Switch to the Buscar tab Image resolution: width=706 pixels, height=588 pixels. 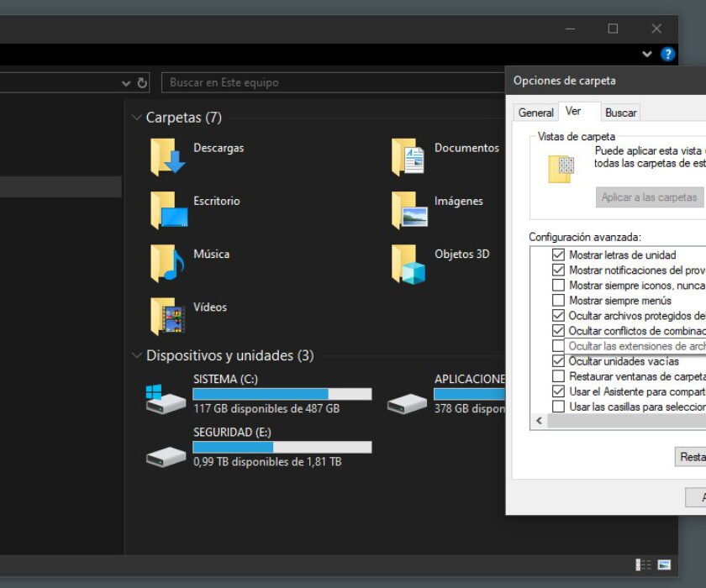[x=620, y=113]
